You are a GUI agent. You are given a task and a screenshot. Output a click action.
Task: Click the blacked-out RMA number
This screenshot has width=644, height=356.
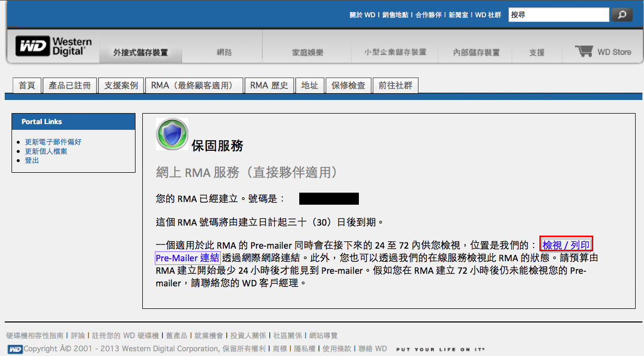click(329, 198)
